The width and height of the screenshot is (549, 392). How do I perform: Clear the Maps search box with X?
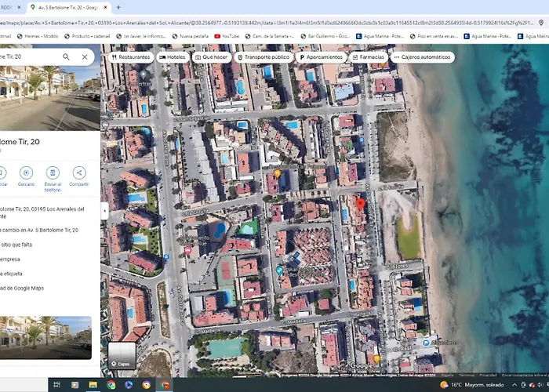coord(85,56)
